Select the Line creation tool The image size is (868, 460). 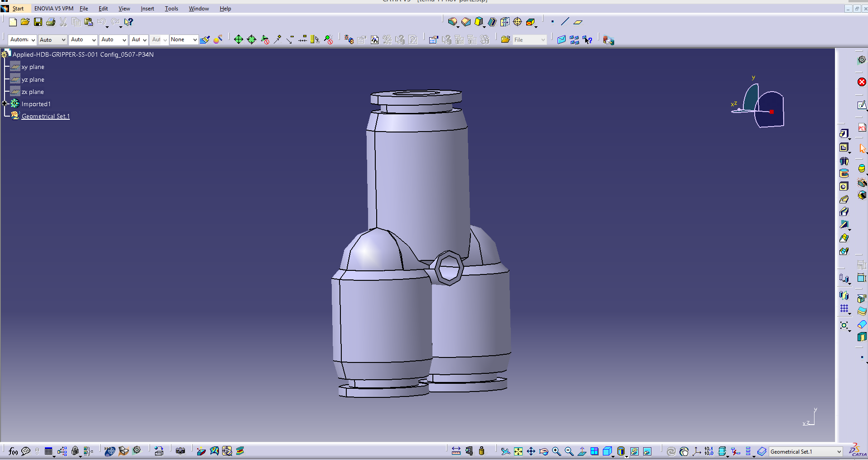coord(565,22)
